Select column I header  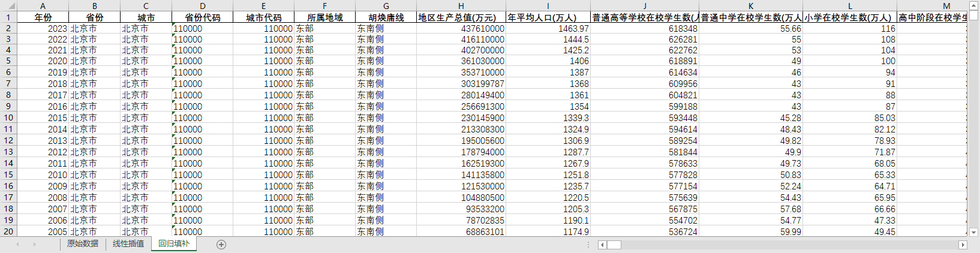548,5
